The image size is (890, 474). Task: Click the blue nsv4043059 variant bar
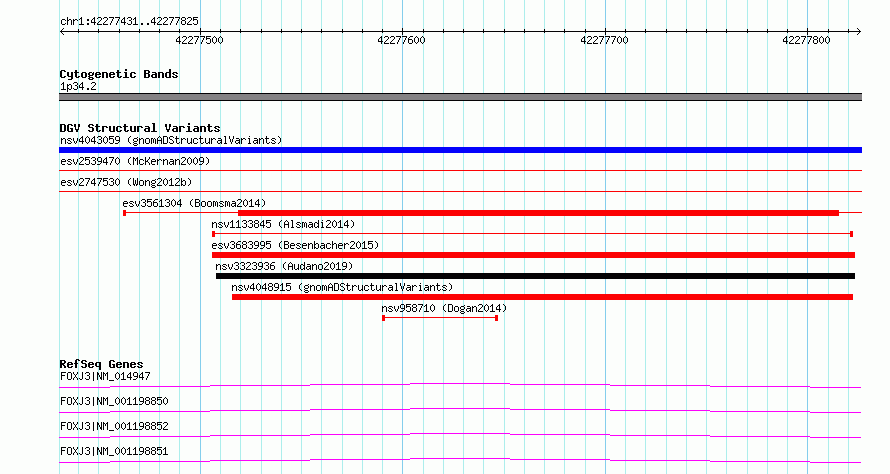(x=460, y=150)
